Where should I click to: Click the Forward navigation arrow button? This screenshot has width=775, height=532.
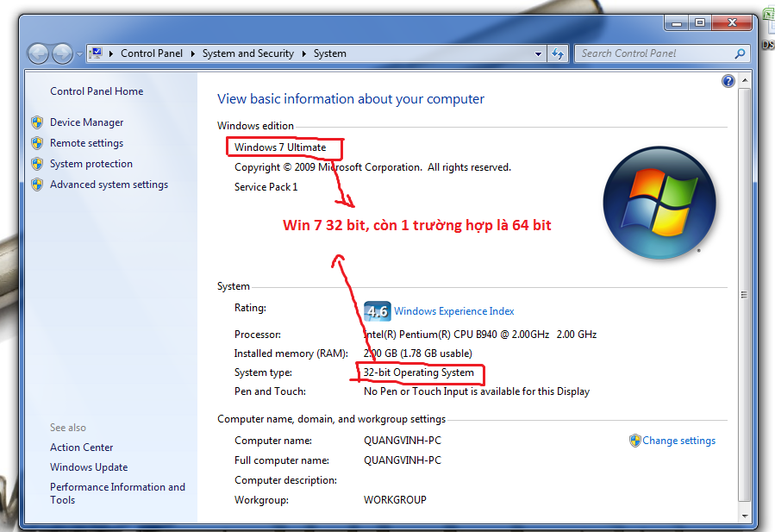[62, 54]
